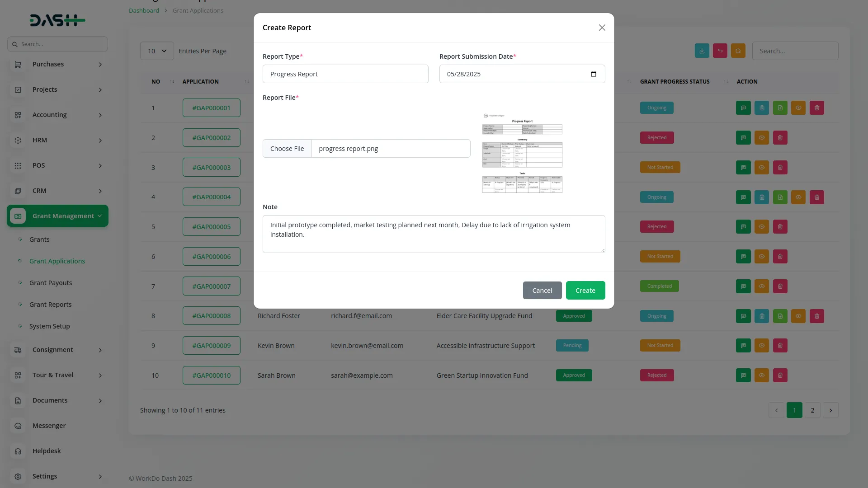Click the red reset arrow icon above the table
This screenshot has width=868, height=488.
click(720, 51)
